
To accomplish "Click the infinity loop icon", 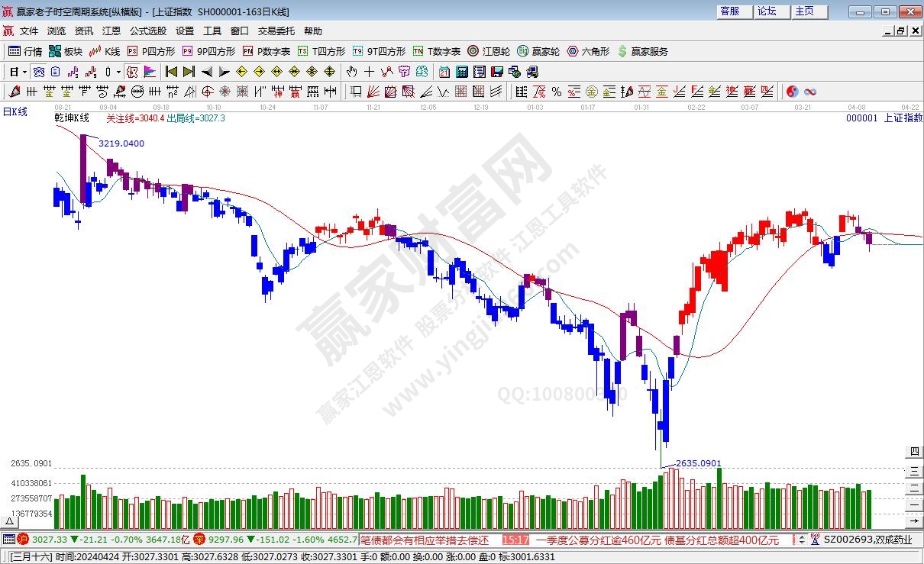I will click(810, 92).
